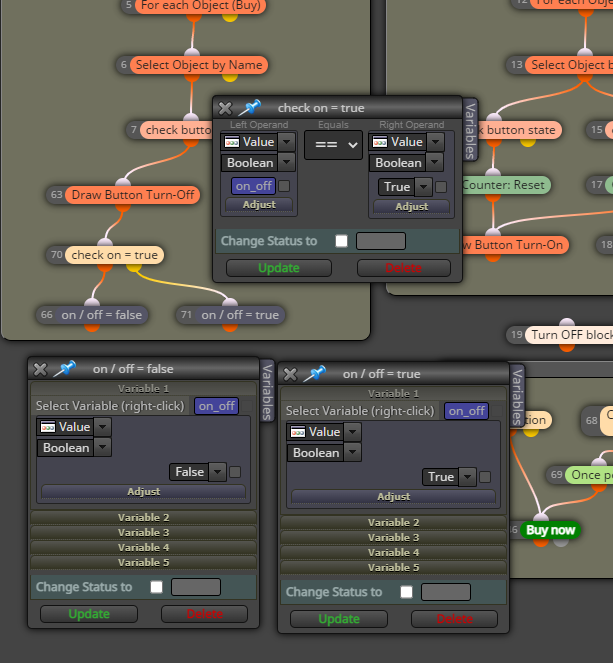
Task: Open Value dropdown in 'on / off = true' panel
Action: [x=353, y=432]
